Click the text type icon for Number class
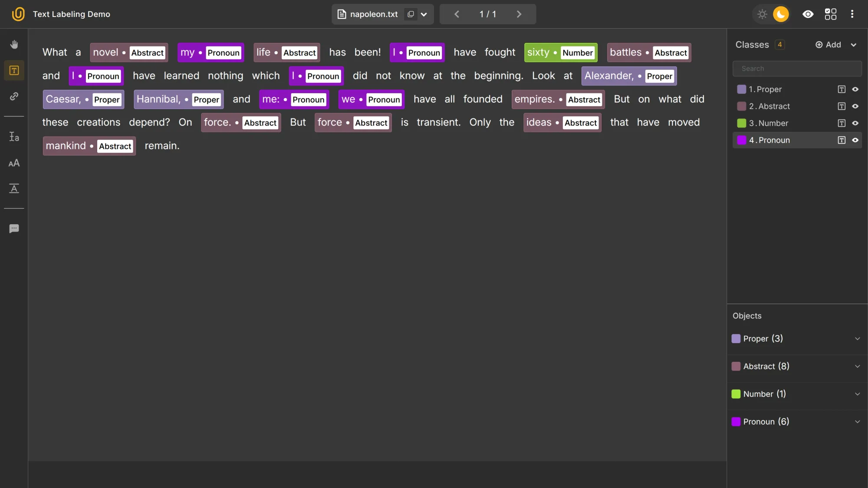The width and height of the screenshot is (868, 488). (x=842, y=123)
